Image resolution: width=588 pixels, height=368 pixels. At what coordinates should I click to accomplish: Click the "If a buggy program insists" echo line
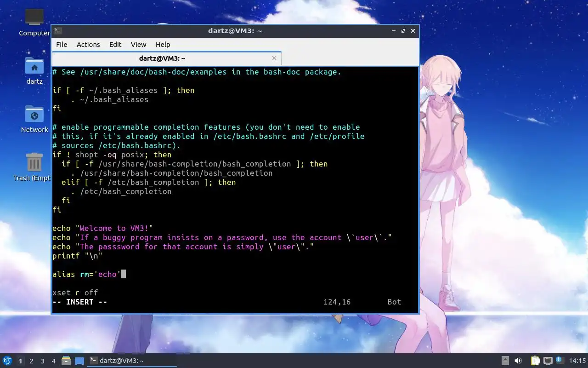coord(222,237)
